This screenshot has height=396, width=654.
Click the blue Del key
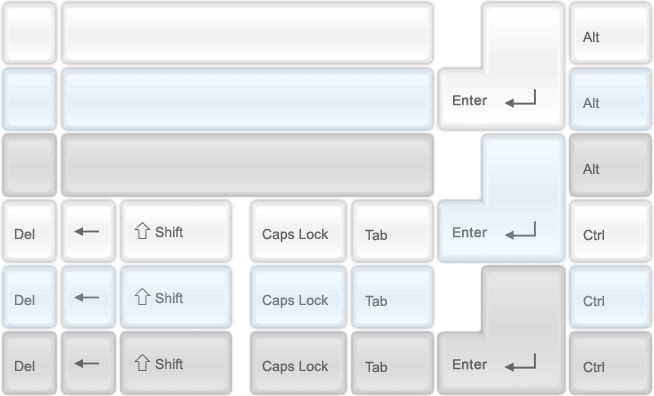[x=29, y=297]
